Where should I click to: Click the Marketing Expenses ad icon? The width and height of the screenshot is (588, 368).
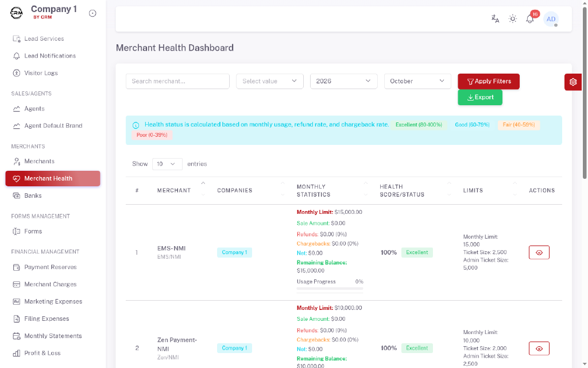click(17, 301)
